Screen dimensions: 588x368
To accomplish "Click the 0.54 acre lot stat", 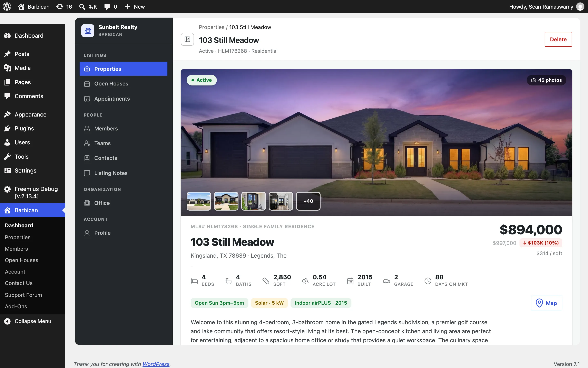I will pyautogui.click(x=319, y=280).
